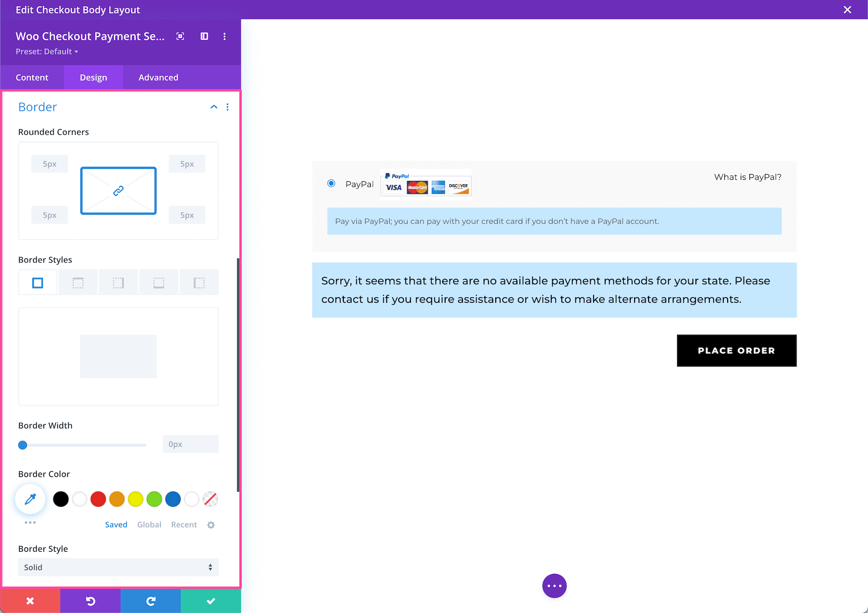868x613 pixels.
Task: Switch to the Advanced tab
Action: (x=158, y=77)
